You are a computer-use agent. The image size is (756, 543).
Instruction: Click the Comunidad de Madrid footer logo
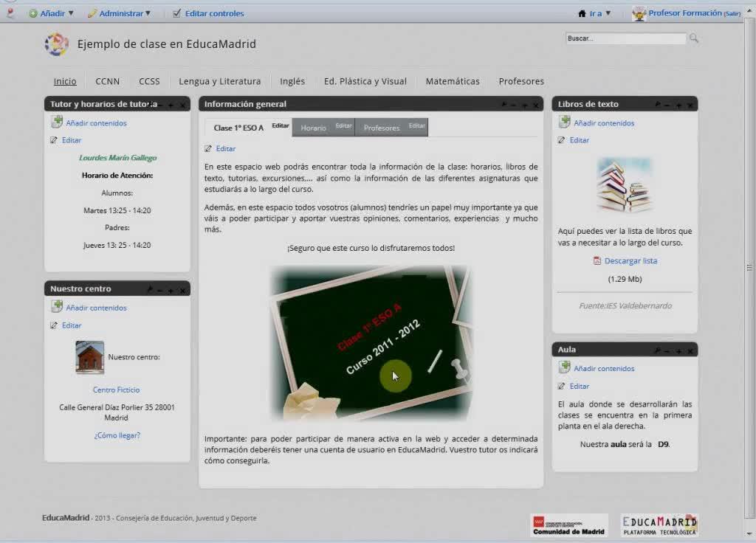(x=569, y=525)
